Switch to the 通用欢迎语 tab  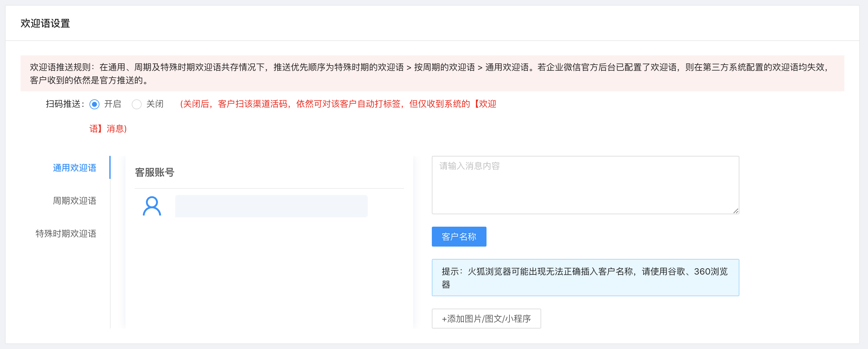point(75,168)
